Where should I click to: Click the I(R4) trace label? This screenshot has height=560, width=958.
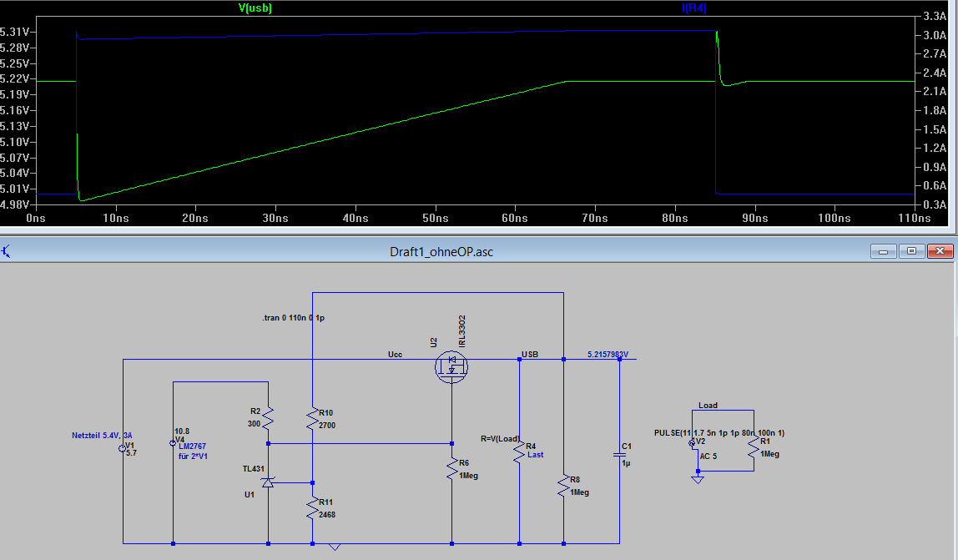(x=694, y=8)
